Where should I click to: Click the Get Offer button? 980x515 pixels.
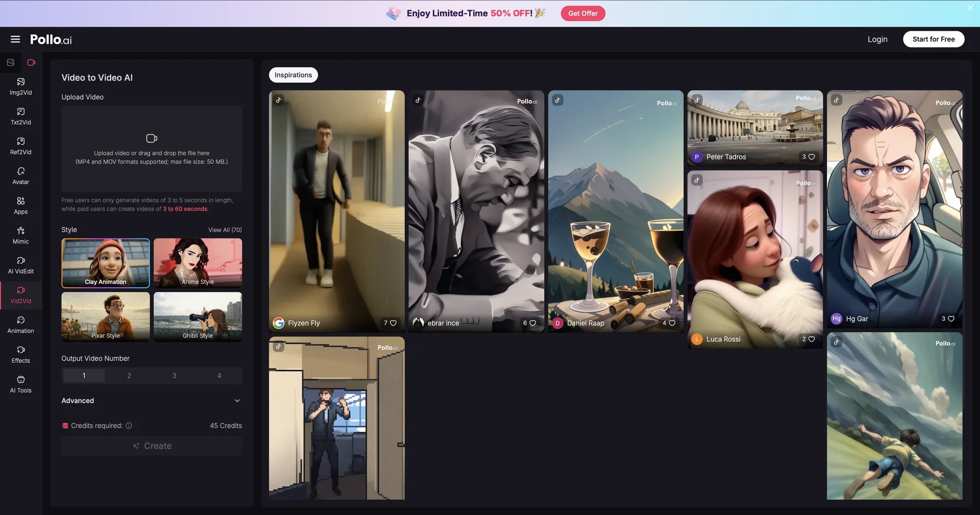tap(583, 13)
